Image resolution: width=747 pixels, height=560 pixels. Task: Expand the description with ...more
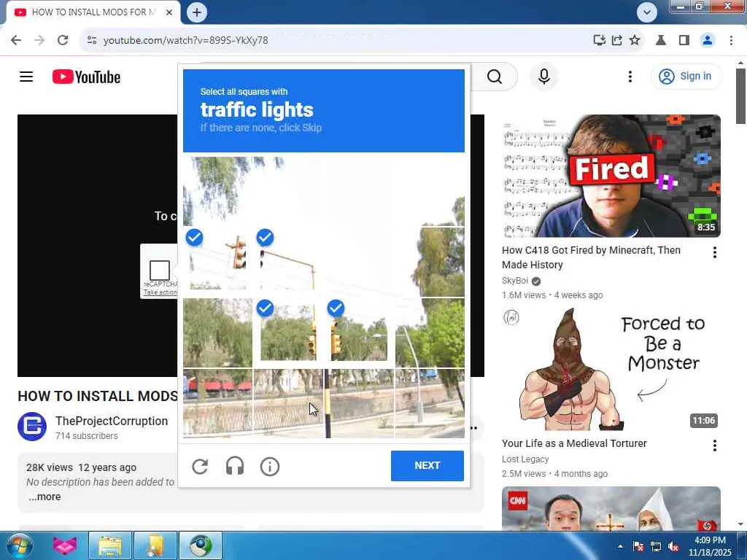(x=44, y=497)
